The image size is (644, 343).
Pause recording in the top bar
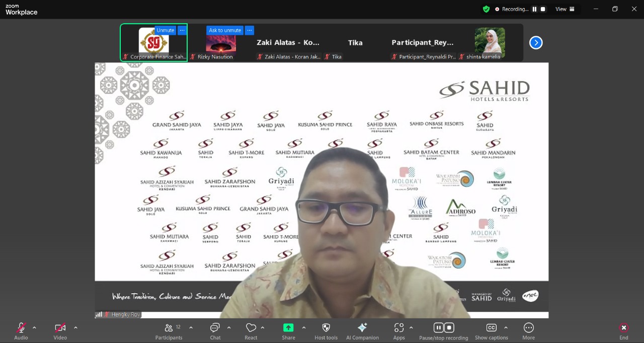pos(534,9)
